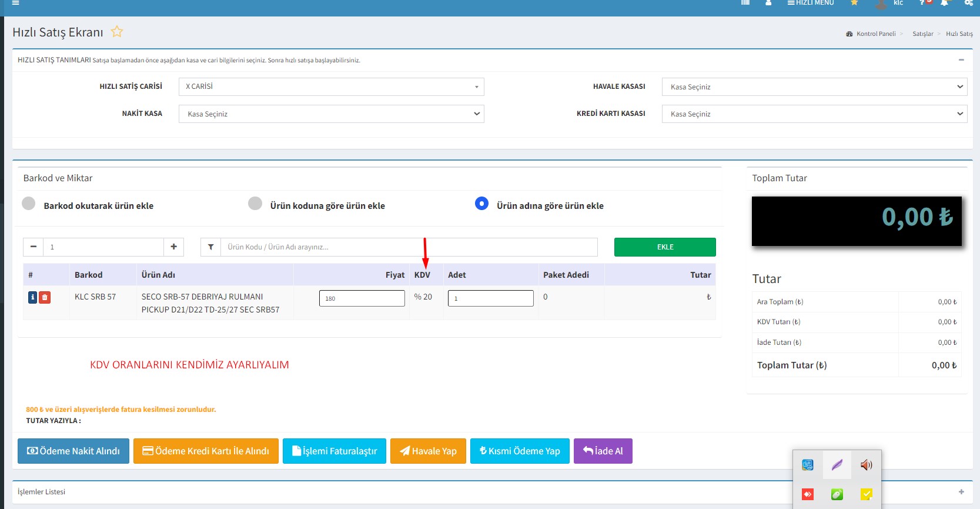Select Barkod okutarak ürün ekle option
Viewport: 980px width, 509px height.
pos(28,204)
